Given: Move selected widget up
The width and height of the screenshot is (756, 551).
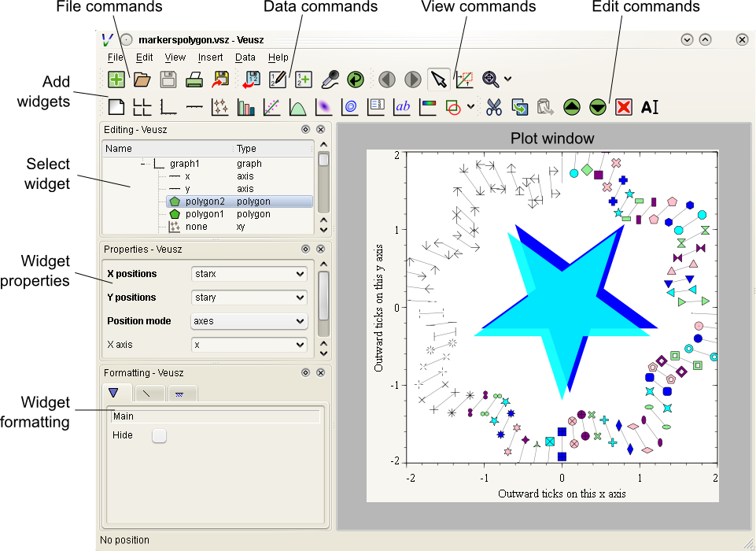Looking at the screenshot, I should 572,107.
